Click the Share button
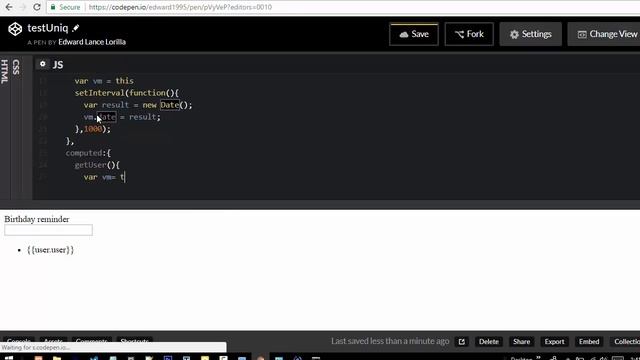This screenshot has height=360, width=640. click(521, 342)
